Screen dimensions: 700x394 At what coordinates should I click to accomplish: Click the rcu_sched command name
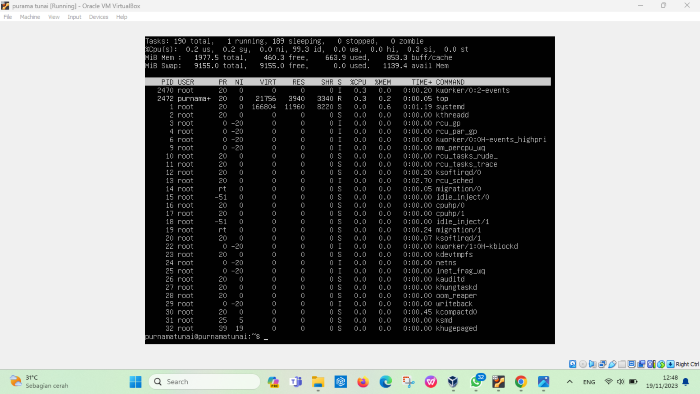454,181
